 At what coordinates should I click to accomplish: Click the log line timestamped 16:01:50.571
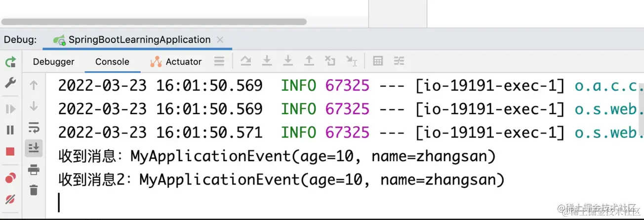351,132
